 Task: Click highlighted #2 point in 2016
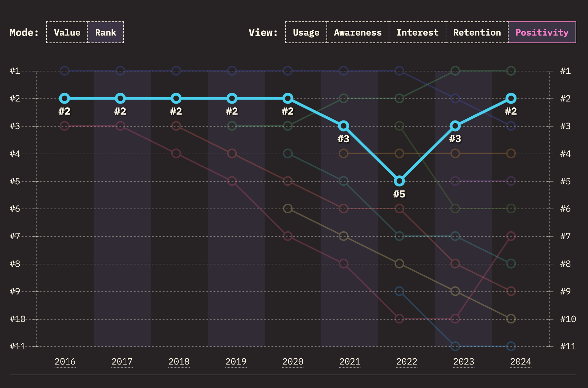click(x=65, y=98)
